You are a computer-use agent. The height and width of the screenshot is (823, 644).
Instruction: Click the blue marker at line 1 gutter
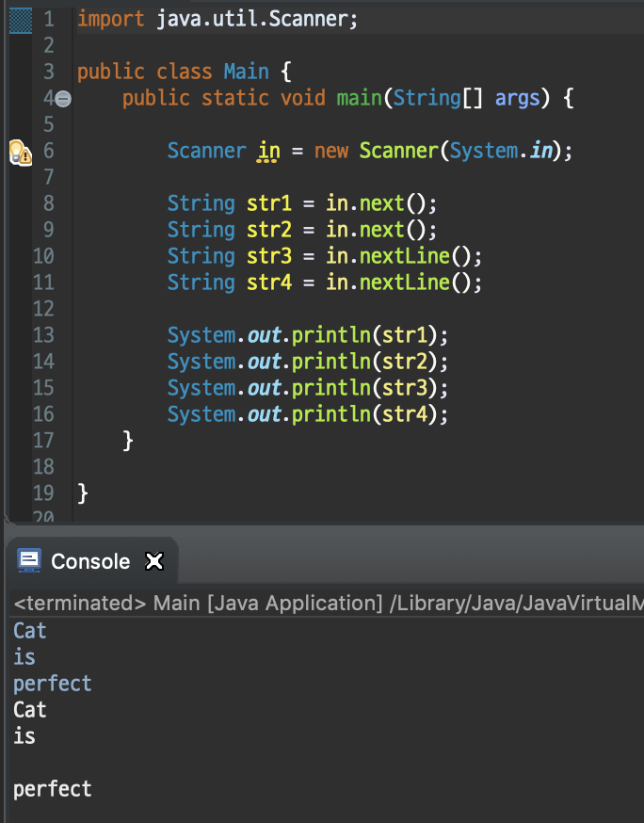point(21,21)
